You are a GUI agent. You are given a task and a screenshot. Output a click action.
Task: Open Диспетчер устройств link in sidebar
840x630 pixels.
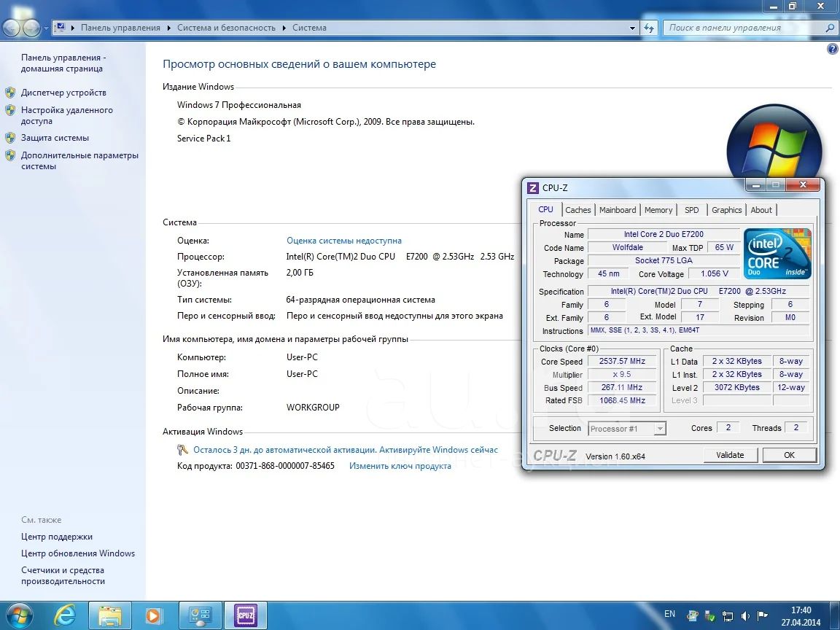(63, 93)
